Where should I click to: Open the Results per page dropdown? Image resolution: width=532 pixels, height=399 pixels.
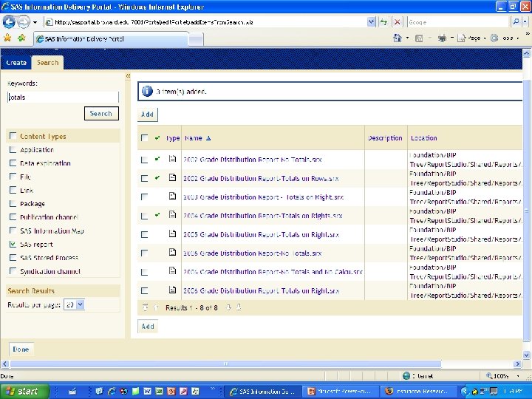click(75, 304)
